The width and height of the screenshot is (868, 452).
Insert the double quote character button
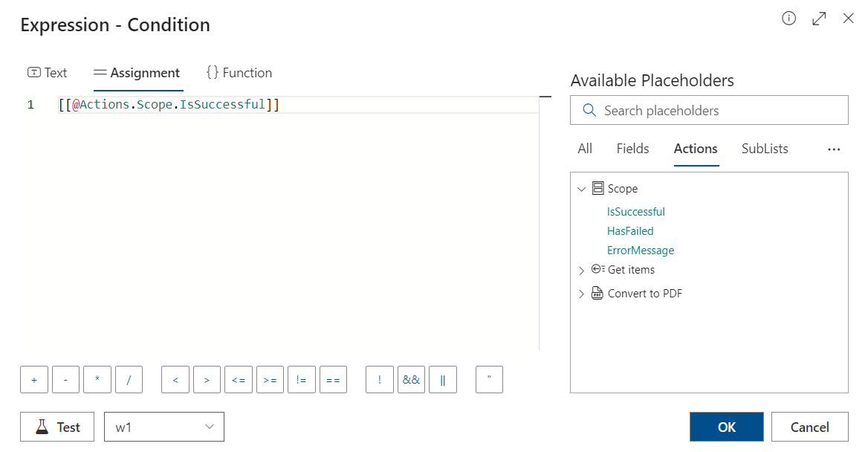point(489,379)
